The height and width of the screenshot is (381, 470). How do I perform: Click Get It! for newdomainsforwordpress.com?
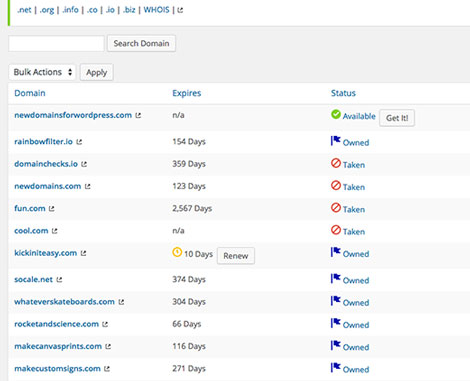(x=397, y=118)
